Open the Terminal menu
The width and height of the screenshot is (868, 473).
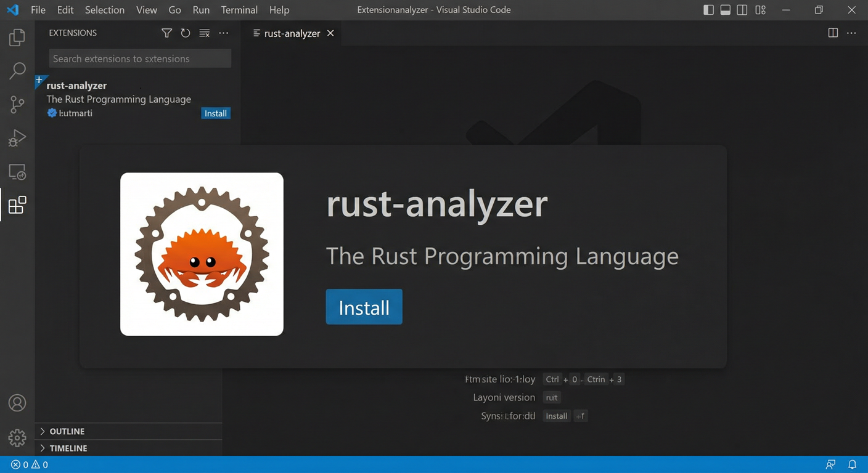tap(239, 10)
